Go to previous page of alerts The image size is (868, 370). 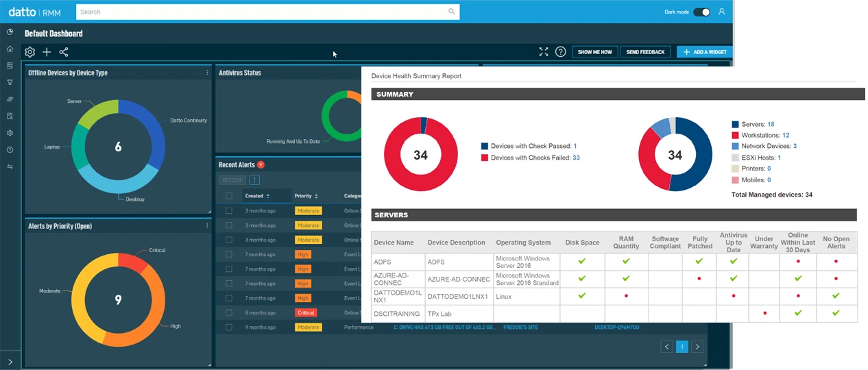(667, 347)
